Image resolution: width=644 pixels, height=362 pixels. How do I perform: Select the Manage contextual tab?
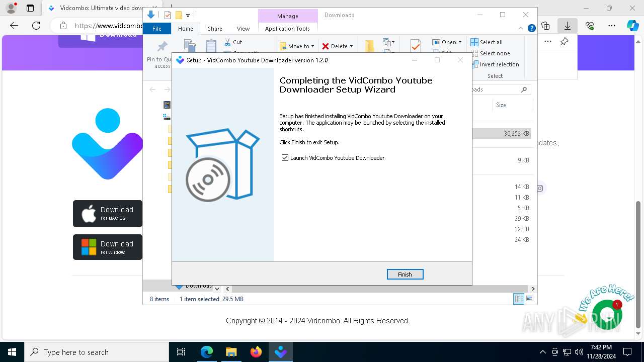click(287, 16)
